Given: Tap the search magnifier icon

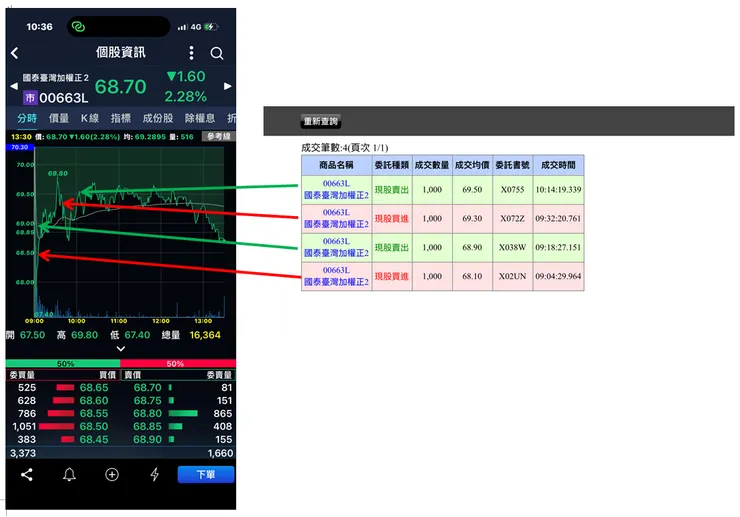Looking at the screenshot, I should (x=217, y=53).
